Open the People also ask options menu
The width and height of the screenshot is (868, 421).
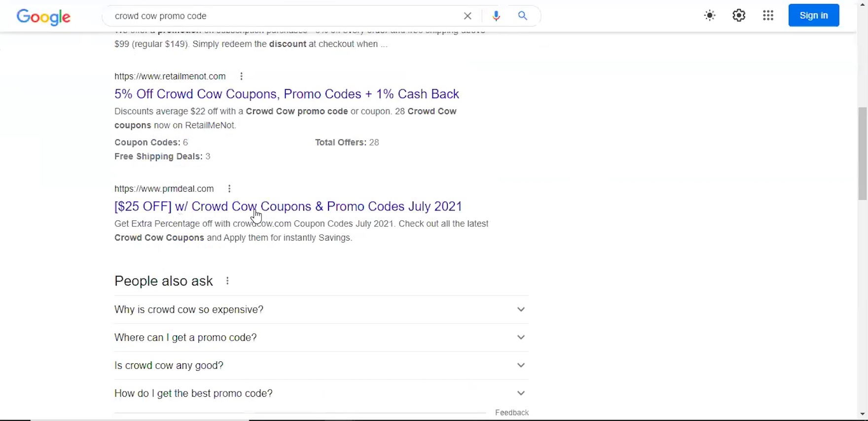(227, 281)
